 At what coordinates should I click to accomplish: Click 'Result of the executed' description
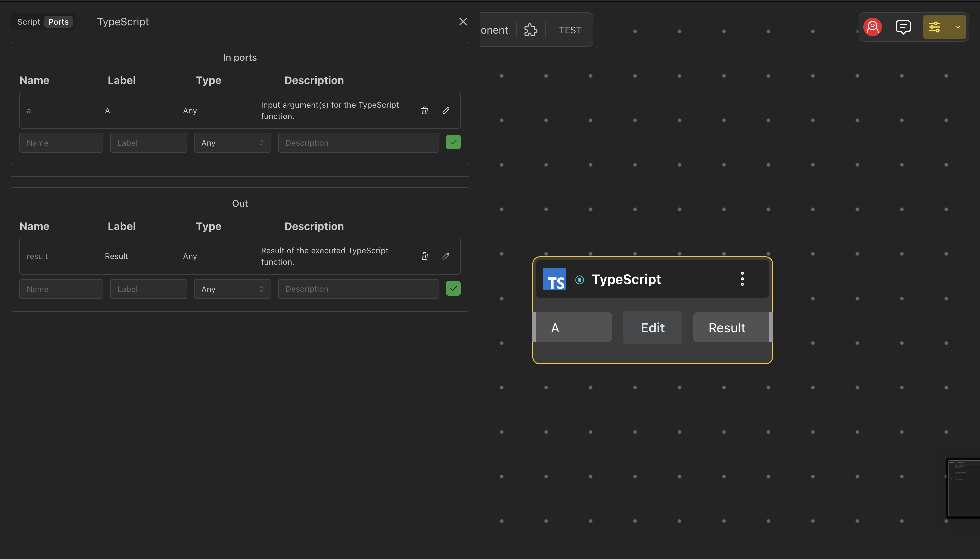(325, 256)
